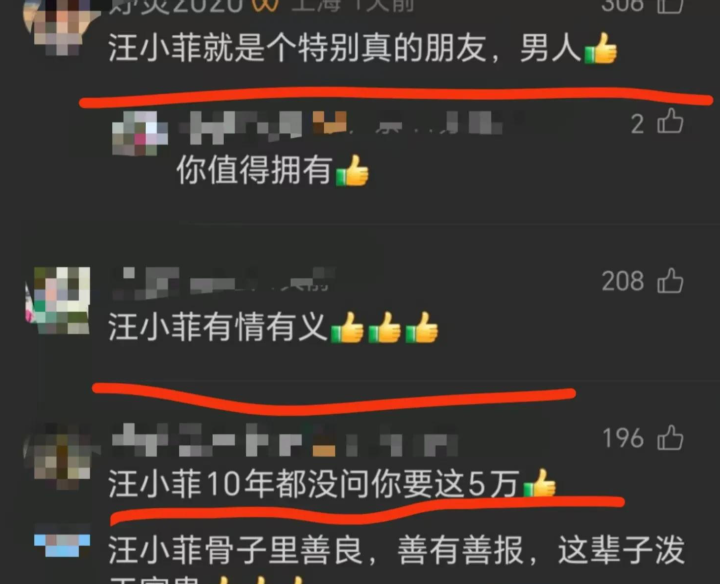Tap thumbs-up beside the 2 likes reply
This screenshot has height=584, width=720.
tap(670, 121)
